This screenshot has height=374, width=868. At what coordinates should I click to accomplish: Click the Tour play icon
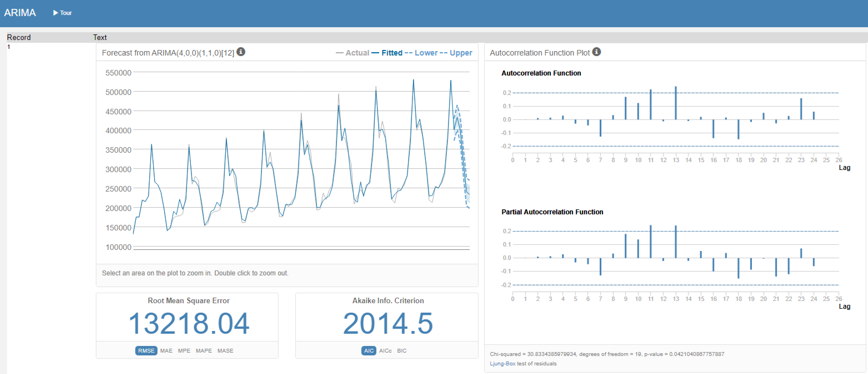(56, 13)
